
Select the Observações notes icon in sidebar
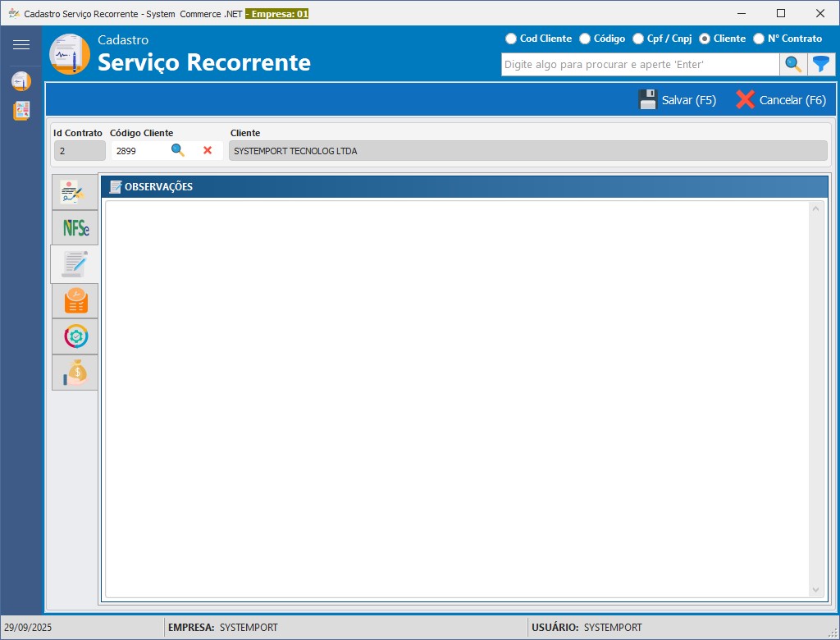(x=75, y=264)
